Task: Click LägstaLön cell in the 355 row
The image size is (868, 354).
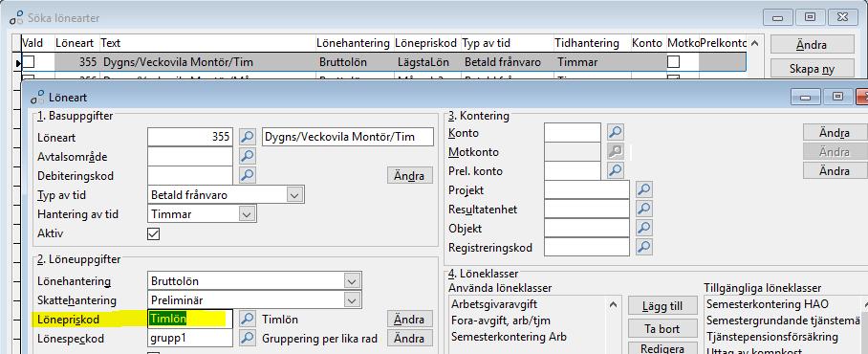Action: pos(426,62)
